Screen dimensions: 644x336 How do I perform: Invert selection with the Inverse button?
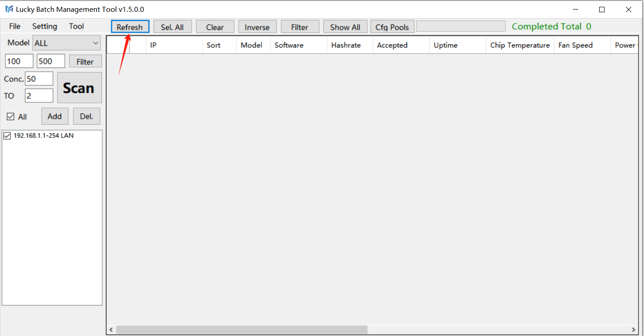pos(257,27)
